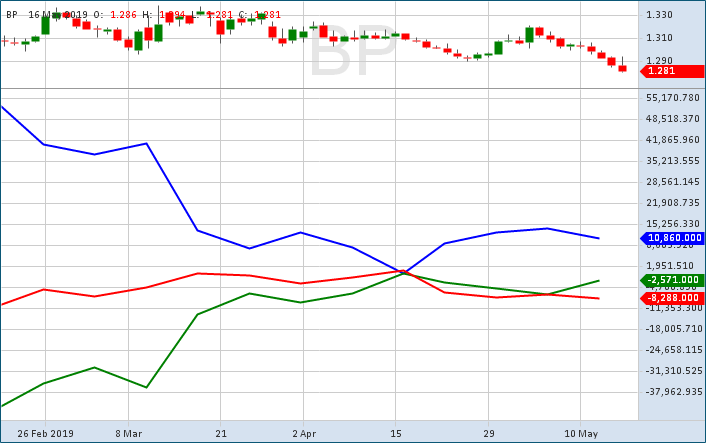Click the red -8,288.000 value label

(672, 298)
